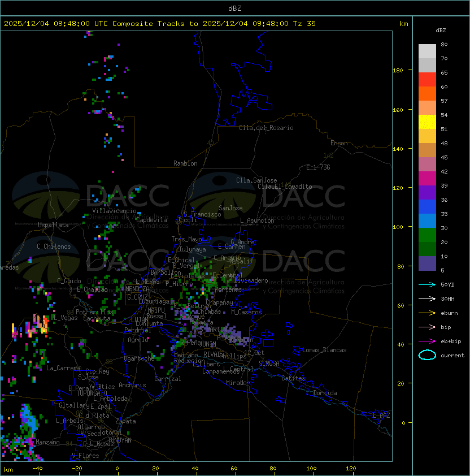Image resolution: width=470 pixels, height=476 pixels.
Task: Select the red 60-65 dBZ color swatch
Action: 427,80
